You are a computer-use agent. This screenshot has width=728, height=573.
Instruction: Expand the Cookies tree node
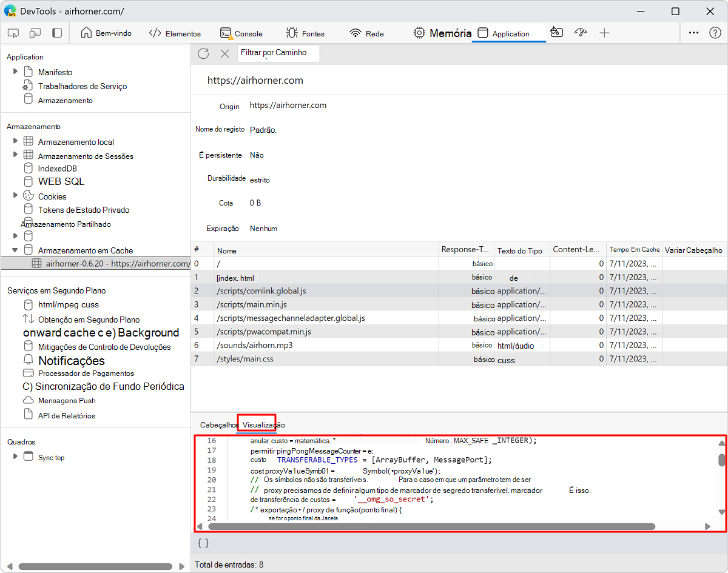(x=16, y=195)
